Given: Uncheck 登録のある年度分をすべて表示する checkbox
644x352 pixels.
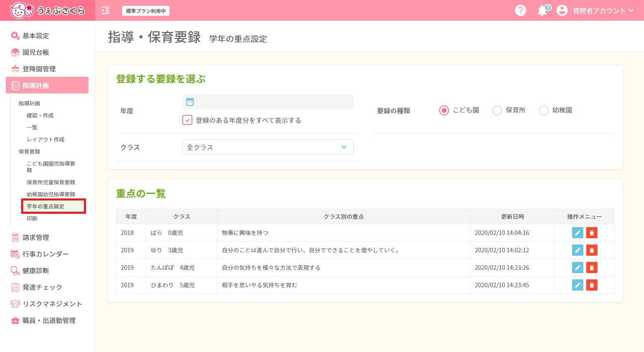Looking at the screenshot, I should click(x=187, y=120).
